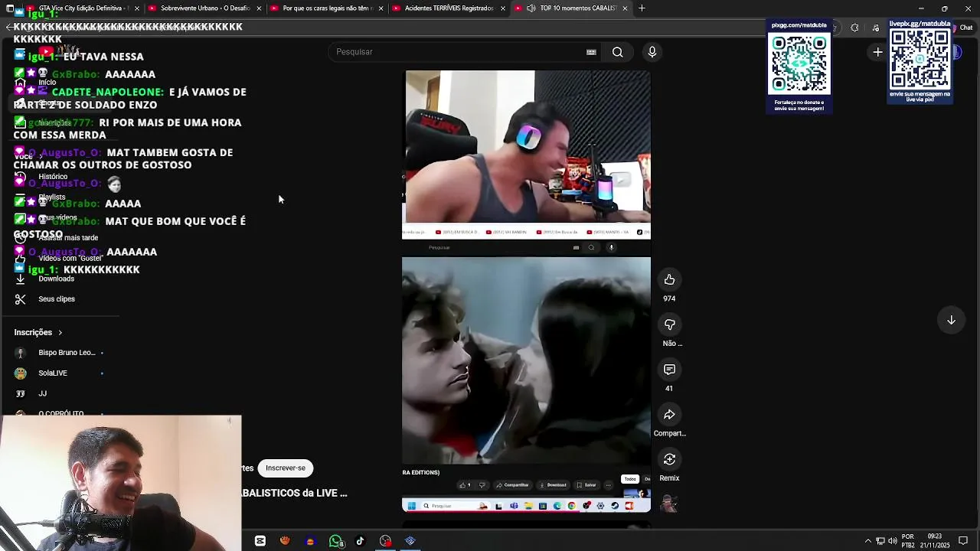Go to next Short with down arrow
The image size is (980, 551).
(x=951, y=320)
